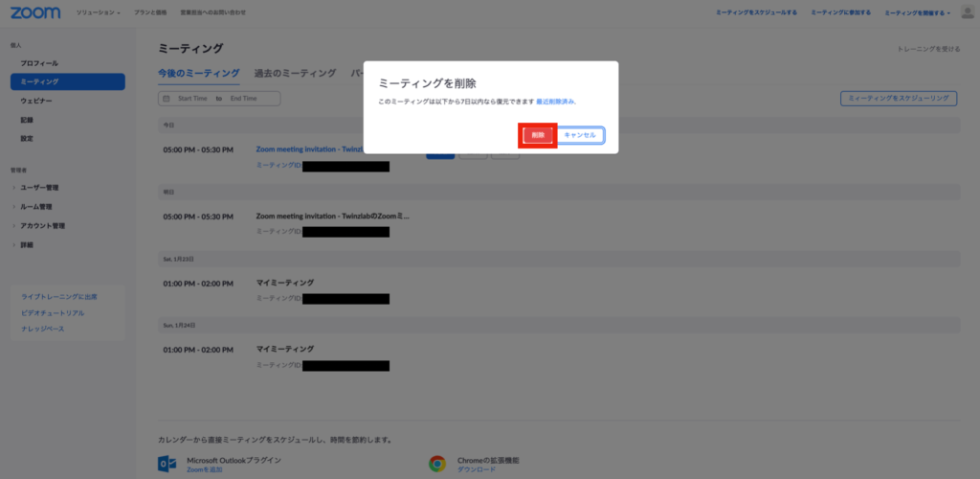Click the Start Time date field
The height and width of the screenshot is (479, 980).
192,99
